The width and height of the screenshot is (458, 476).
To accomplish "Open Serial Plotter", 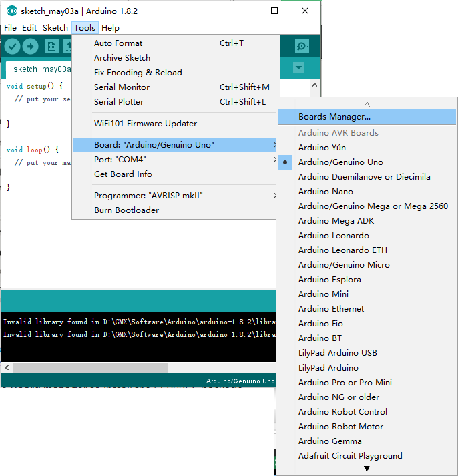I will [x=174, y=102].
